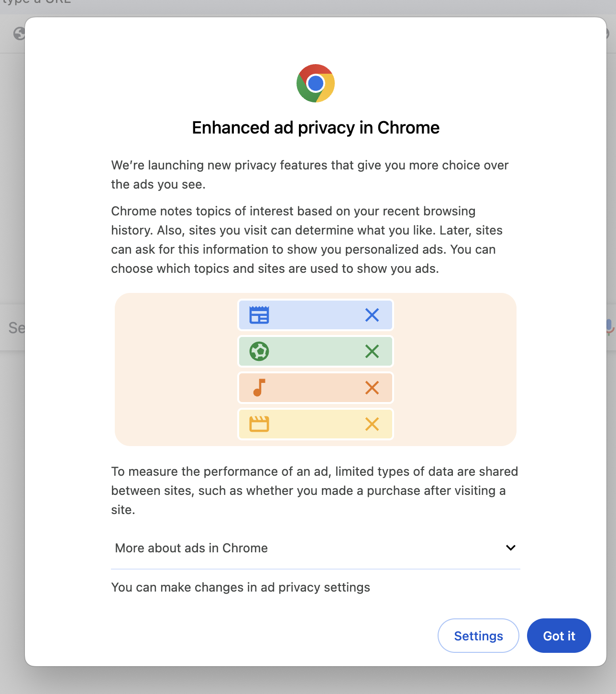
Task: Confirm with the Got it button
Action: pos(559,636)
